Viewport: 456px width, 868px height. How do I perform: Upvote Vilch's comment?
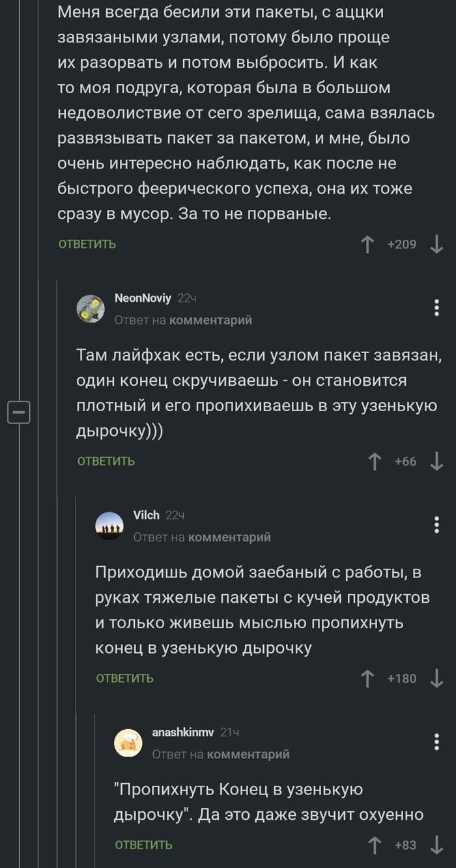(367, 678)
